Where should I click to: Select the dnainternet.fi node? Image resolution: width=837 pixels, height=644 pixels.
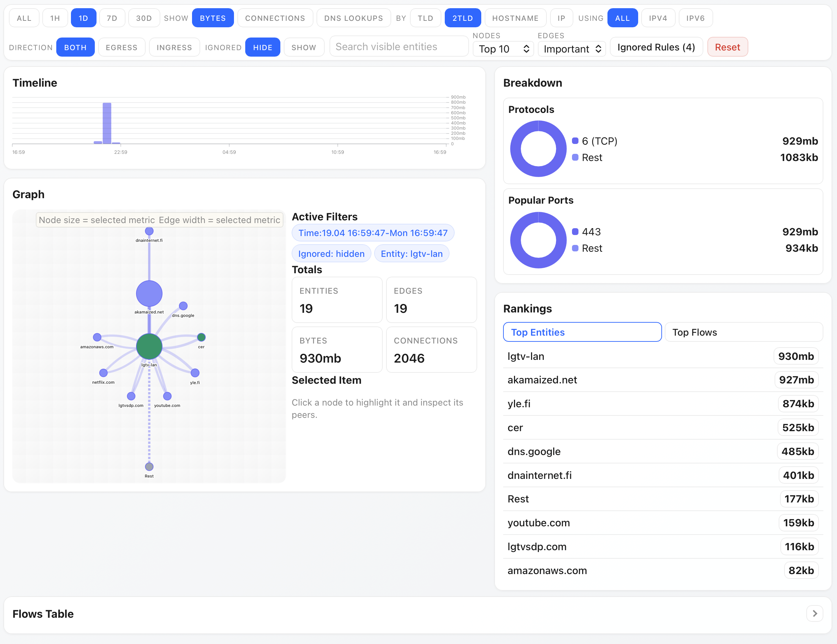[x=149, y=231]
